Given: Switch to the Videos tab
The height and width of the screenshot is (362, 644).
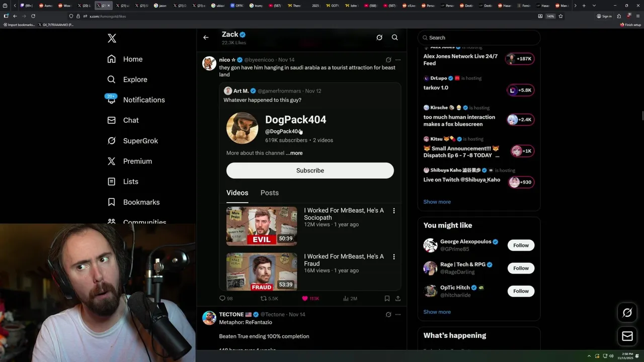Looking at the screenshot, I should pyautogui.click(x=237, y=193).
